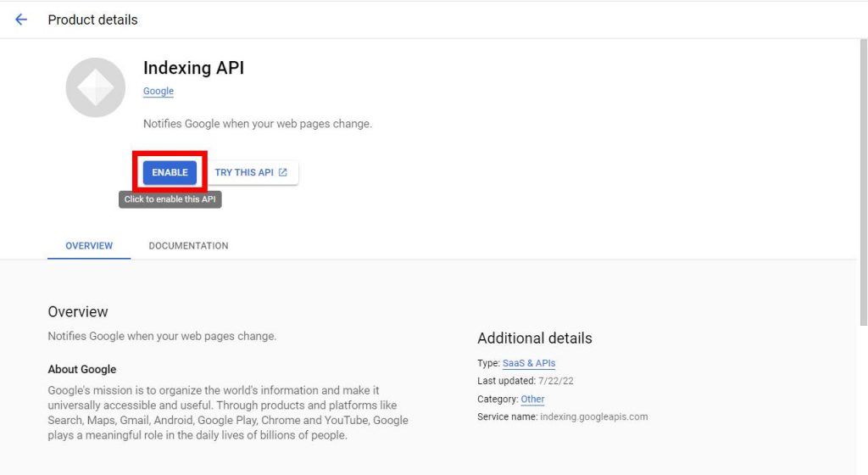Select the service name indexing.googleapis.com
The height and width of the screenshot is (475, 868).
(x=594, y=416)
